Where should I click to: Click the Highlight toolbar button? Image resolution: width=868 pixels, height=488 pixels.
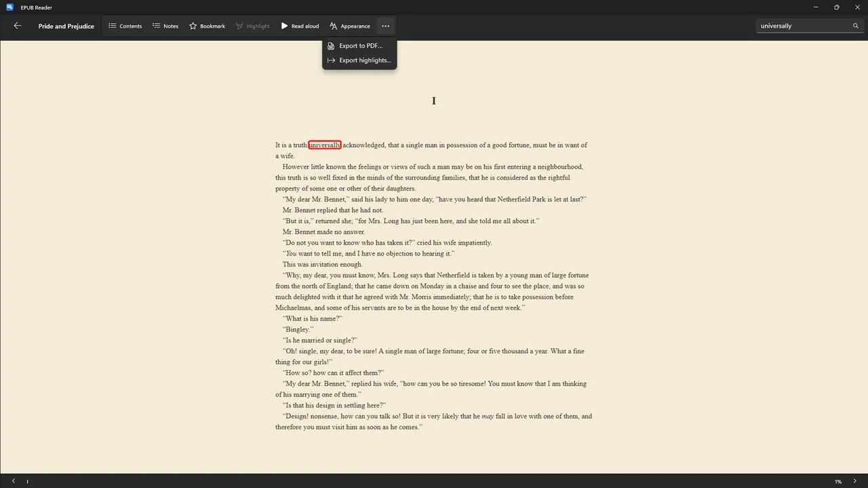pos(253,26)
